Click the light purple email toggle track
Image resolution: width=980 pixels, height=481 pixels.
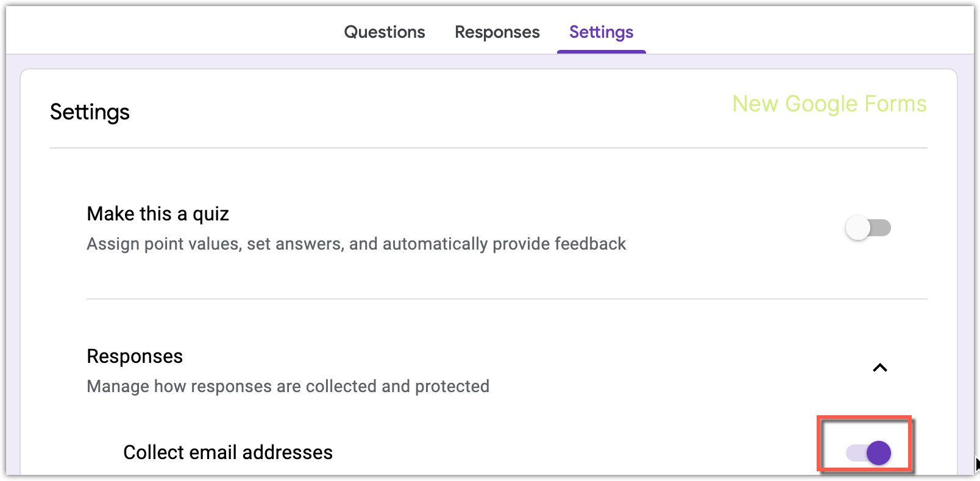[x=856, y=453]
